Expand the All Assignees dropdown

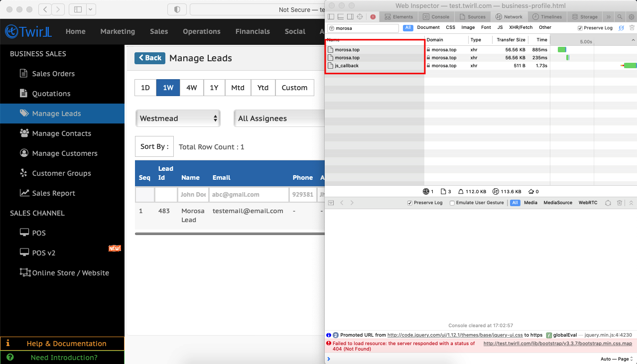pos(279,119)
